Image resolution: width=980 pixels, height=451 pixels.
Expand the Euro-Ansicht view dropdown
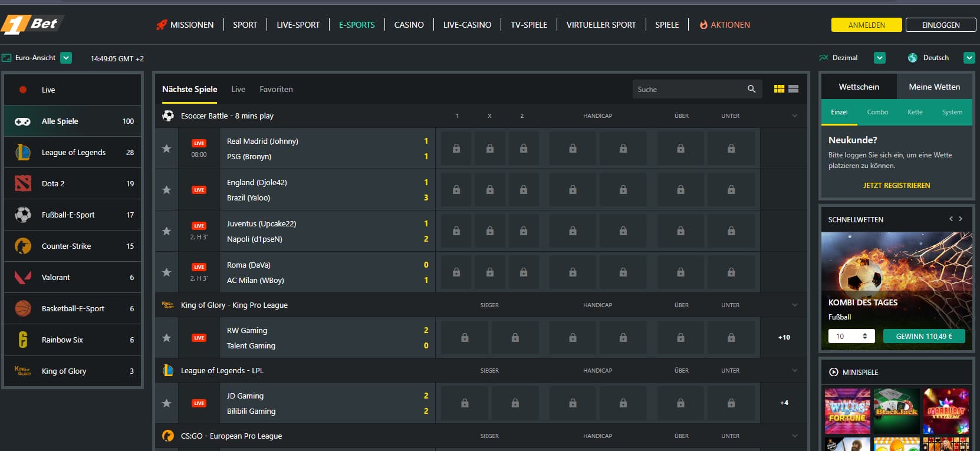[66, 58]
